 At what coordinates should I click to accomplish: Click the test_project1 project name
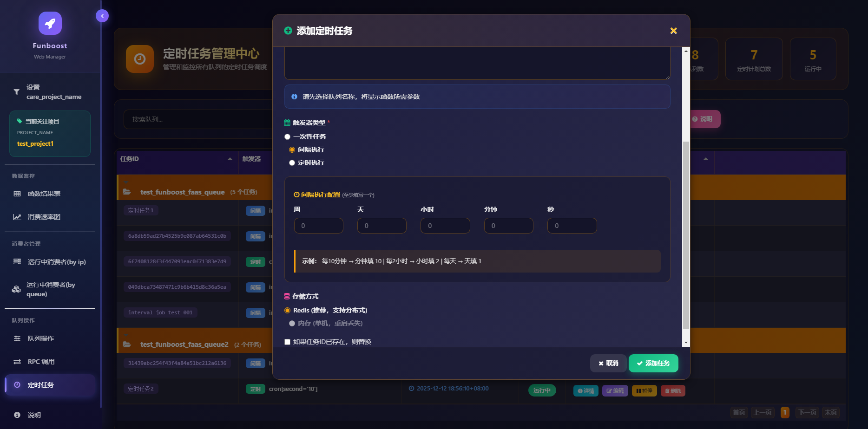(x=35, y=144)
